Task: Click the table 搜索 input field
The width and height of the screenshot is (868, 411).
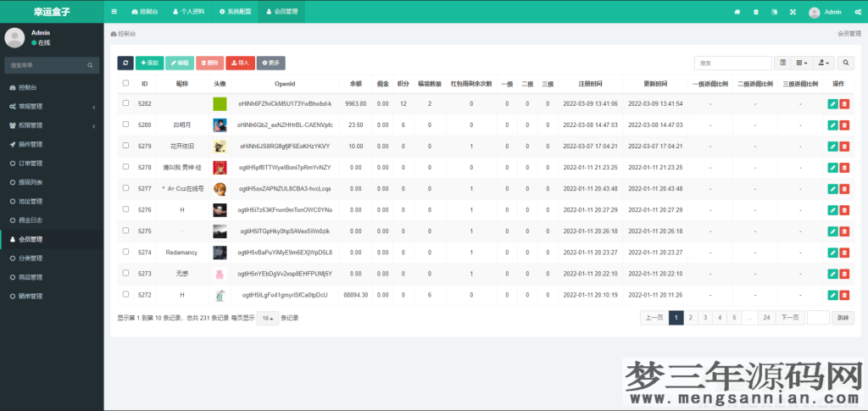Action: point(733,63)
